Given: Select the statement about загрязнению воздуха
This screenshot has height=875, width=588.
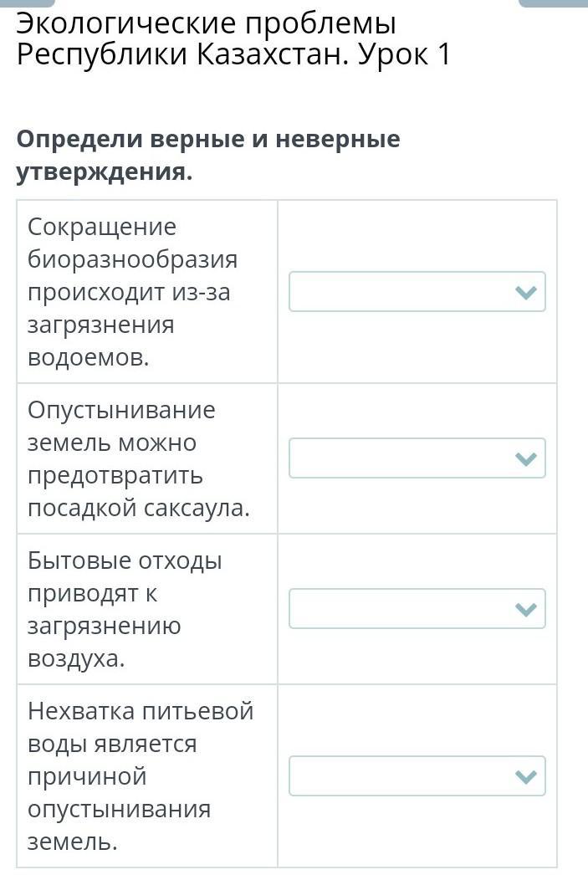Looking at the screenshot, I should [x=125, y=609].
